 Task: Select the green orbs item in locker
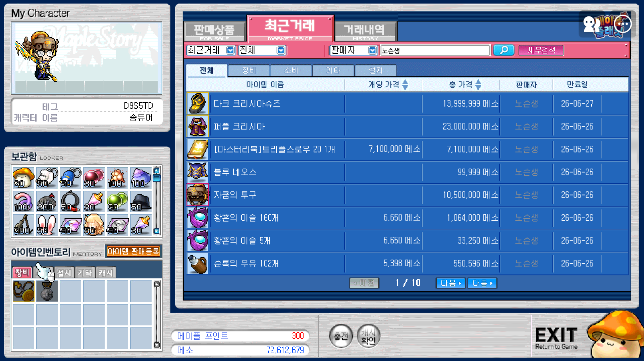point(117,201)
